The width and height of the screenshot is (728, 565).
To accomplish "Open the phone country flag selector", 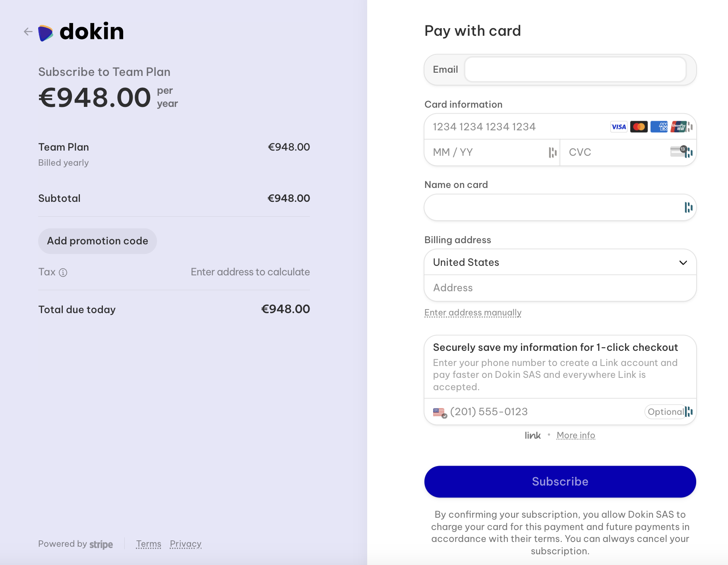I will (x=440, y=412).
